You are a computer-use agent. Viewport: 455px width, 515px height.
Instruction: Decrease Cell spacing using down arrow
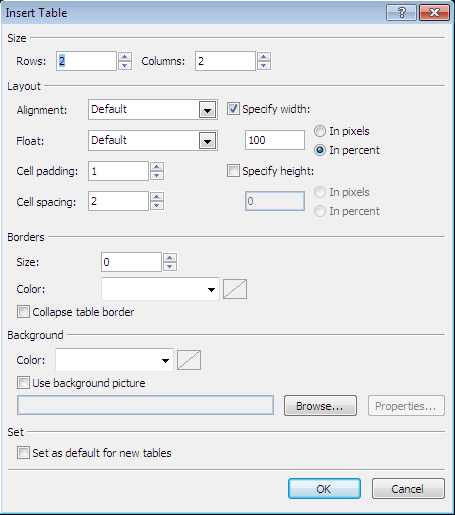click(x=157, y=206)
